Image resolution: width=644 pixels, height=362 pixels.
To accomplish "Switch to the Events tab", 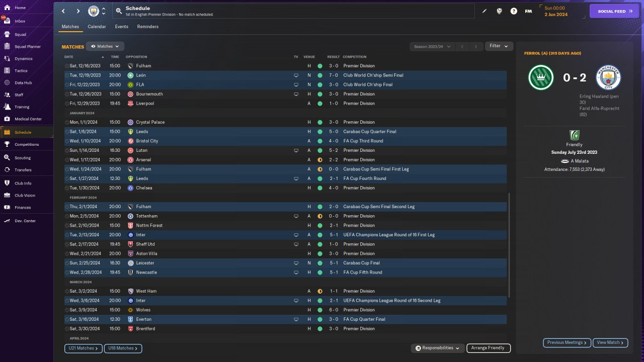I will [x=121, y=27].
